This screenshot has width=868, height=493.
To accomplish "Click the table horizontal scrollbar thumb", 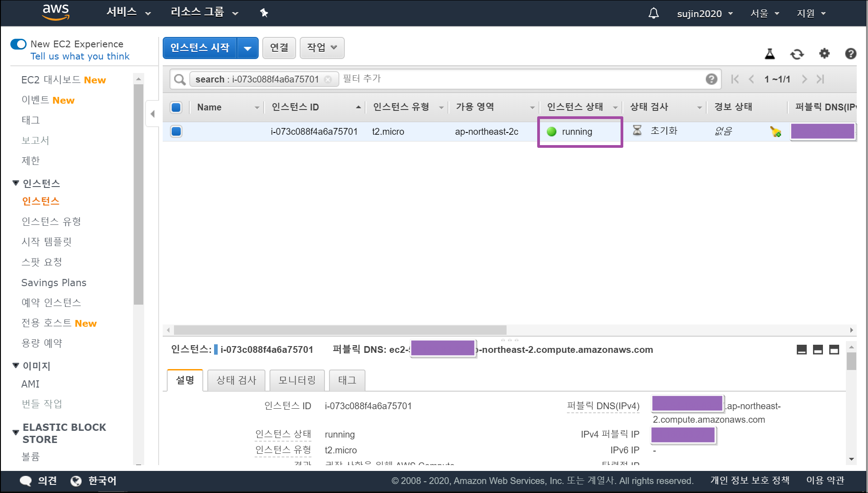I will 340,330.
